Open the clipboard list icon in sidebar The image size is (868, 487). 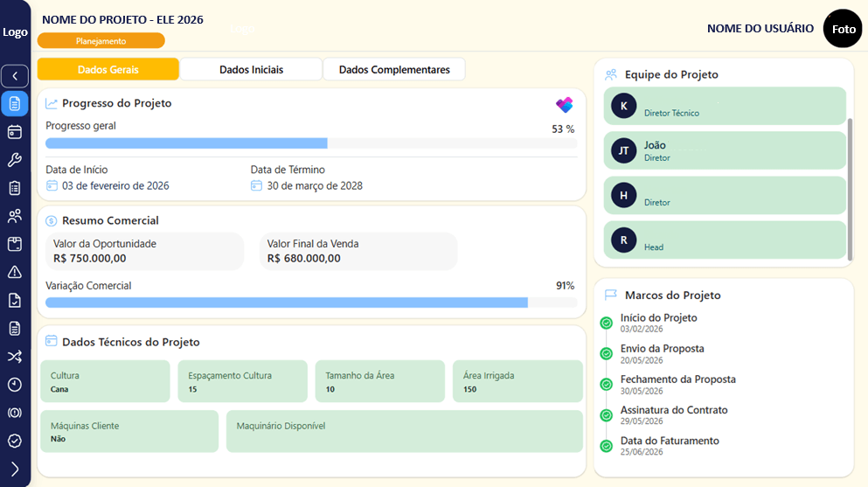click(15, 188)
